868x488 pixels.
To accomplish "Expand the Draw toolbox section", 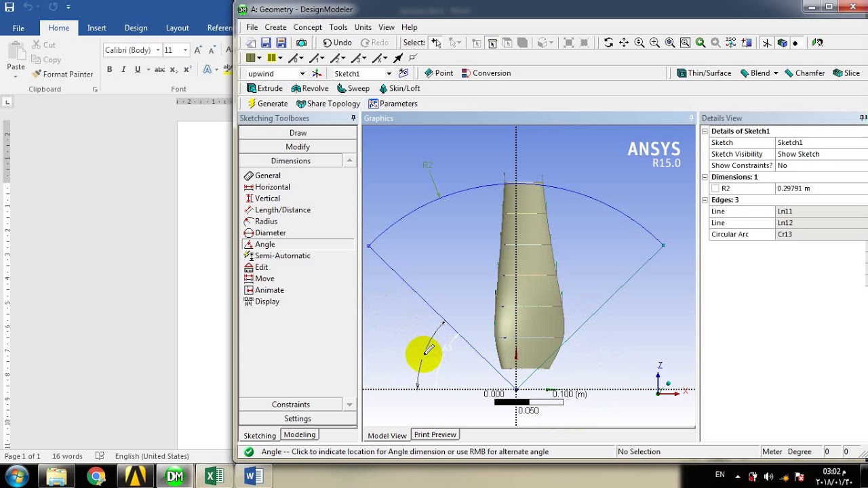I will click(x=298, y=133).
